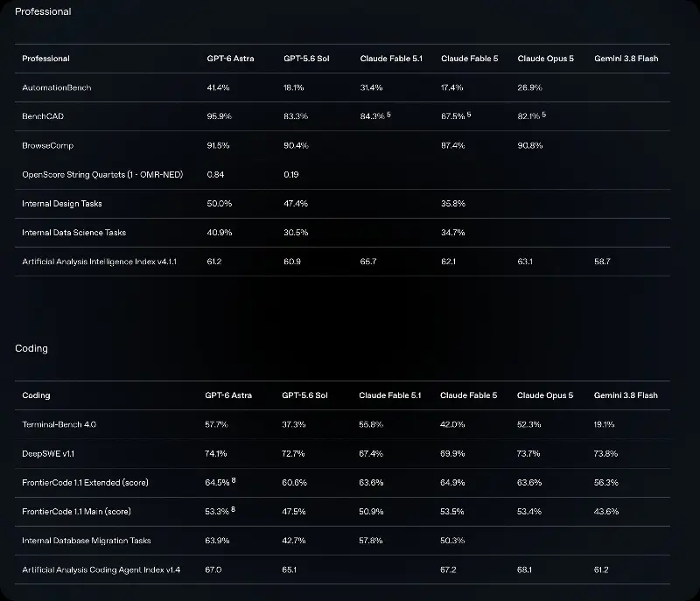Click the Terminal-Bench 4.0 row label
The height and width of the screenshot is (601, 700).
pos(59,424)
